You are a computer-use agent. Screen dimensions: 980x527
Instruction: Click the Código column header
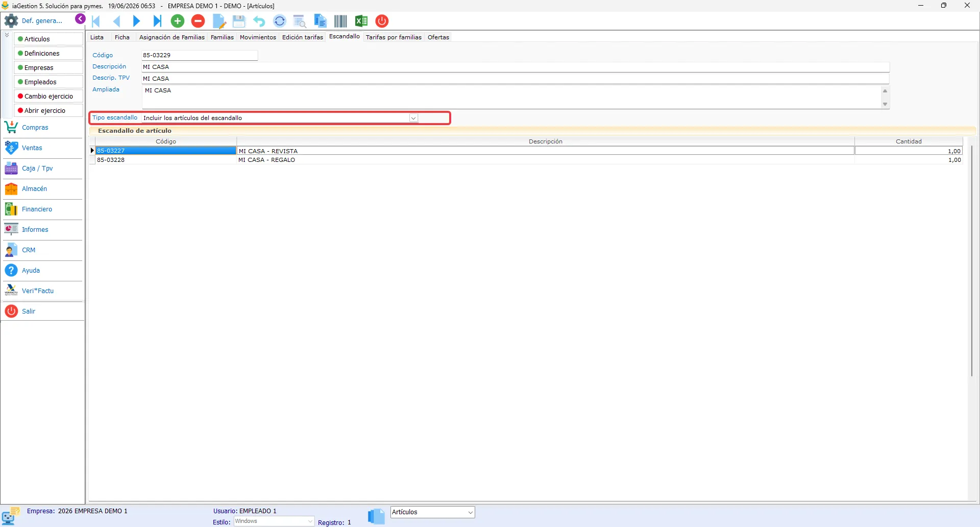click(166, 141)
